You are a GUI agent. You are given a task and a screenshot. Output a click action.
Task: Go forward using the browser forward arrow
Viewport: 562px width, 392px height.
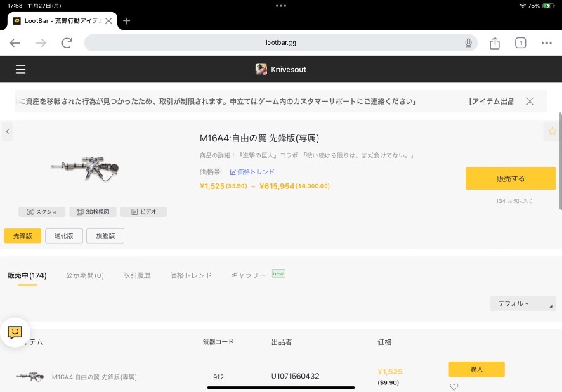coord(41,43)
